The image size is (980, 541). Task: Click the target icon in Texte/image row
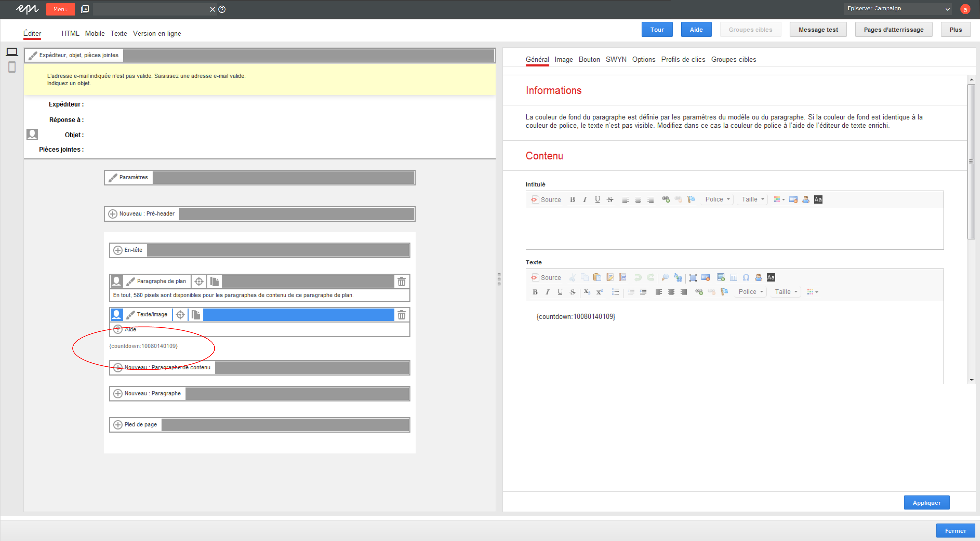[x=180, y=315]
